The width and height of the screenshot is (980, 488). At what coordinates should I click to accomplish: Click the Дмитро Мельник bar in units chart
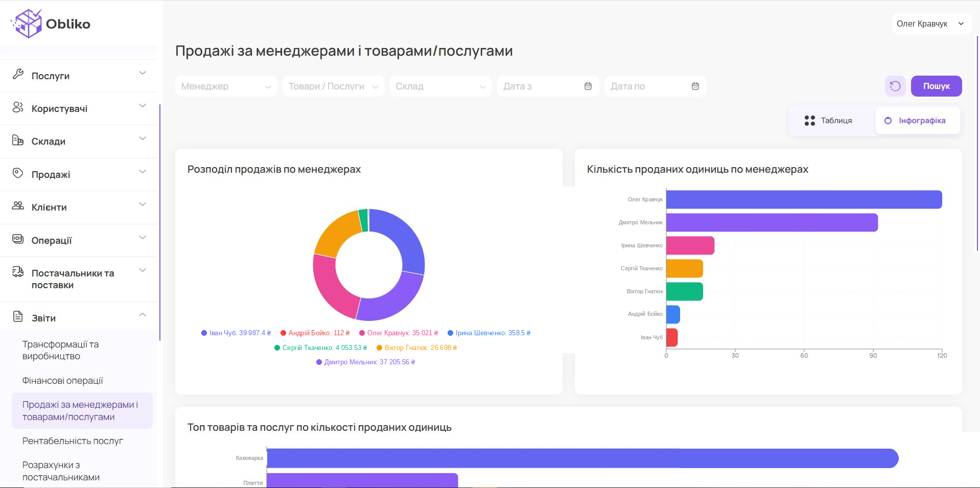click(x=772, y=222)
